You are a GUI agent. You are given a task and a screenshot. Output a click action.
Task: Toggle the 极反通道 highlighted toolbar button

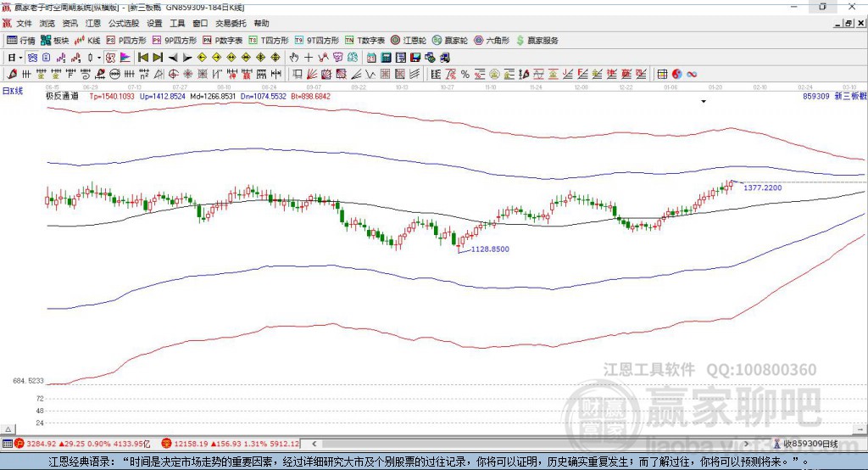pos(111,58)
